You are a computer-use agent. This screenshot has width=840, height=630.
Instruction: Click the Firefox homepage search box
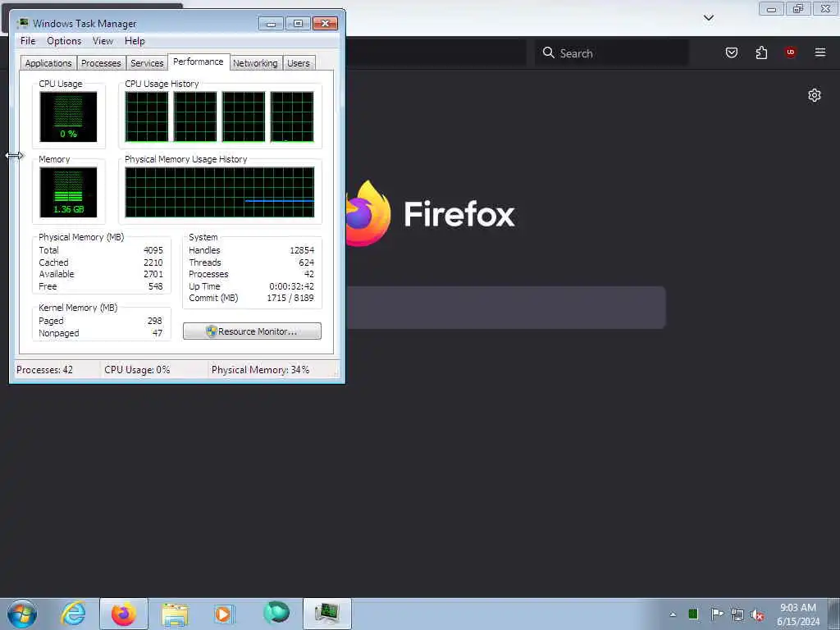click(x=505, y=308)
